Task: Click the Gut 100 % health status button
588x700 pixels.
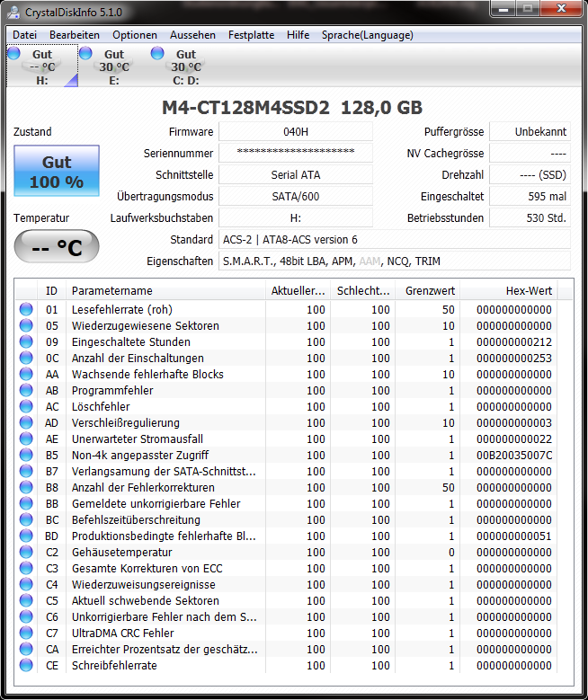Action: (x=57, y=171)
